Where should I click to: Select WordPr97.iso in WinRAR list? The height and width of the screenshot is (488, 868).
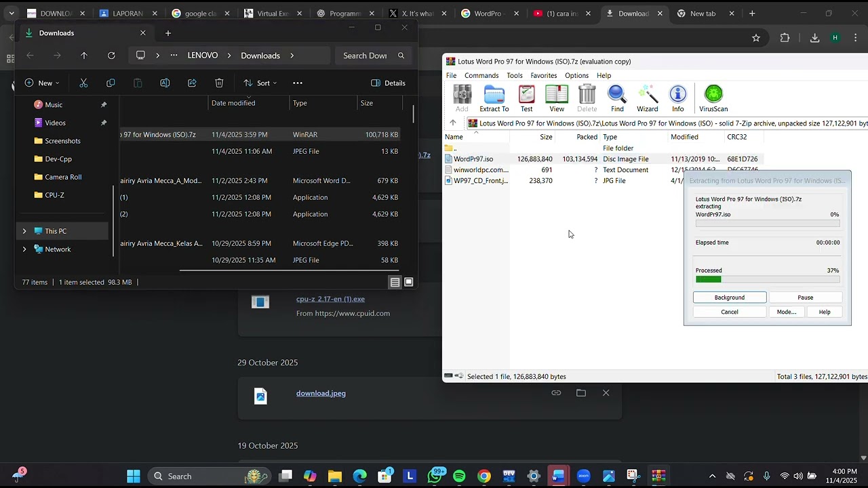(473, 159)
